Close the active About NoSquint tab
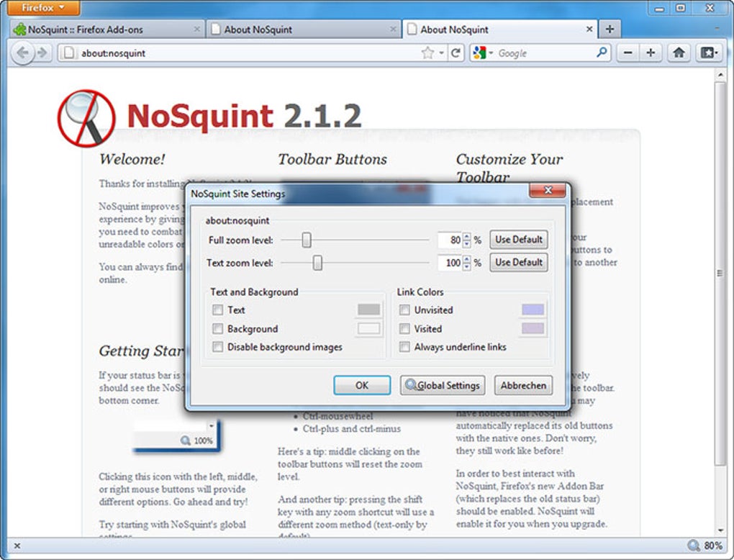734x560 pixels. 589,29
